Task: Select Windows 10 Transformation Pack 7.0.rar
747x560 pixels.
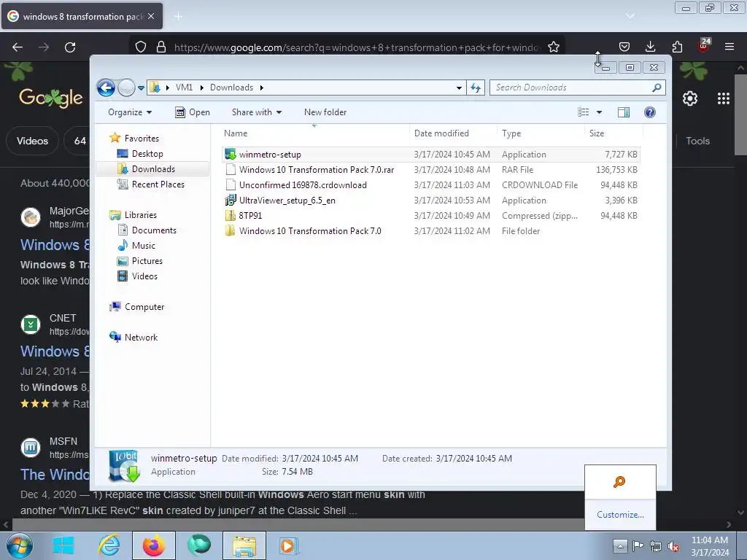Action: coord(431,169)
